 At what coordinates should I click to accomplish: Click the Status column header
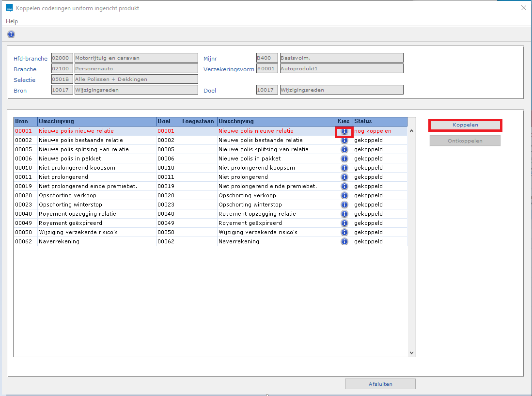379,121
